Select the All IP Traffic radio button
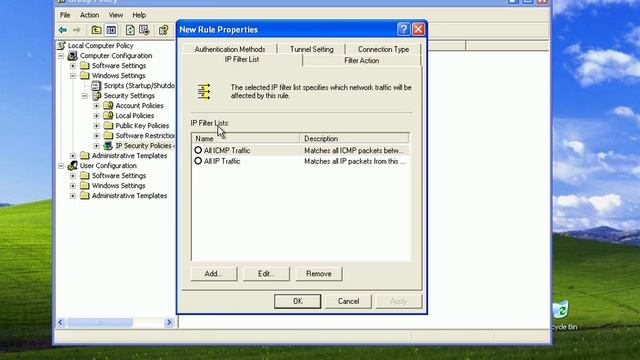 point(198,161)
